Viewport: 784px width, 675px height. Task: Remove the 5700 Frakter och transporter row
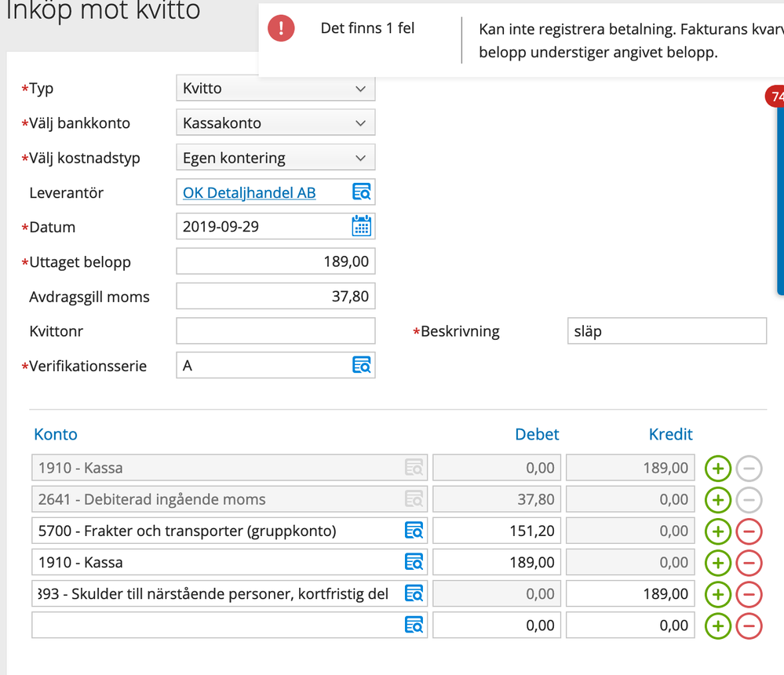click(749, 531)
